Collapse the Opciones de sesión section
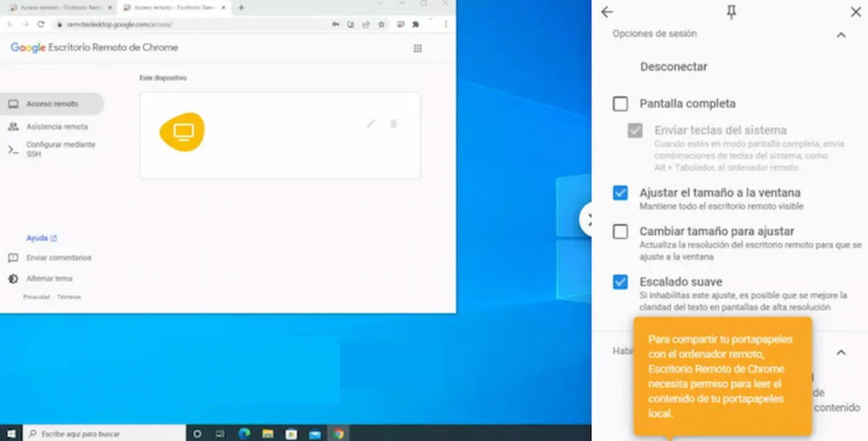This screenshot has height=441, width=868. [x=841, y=34]
